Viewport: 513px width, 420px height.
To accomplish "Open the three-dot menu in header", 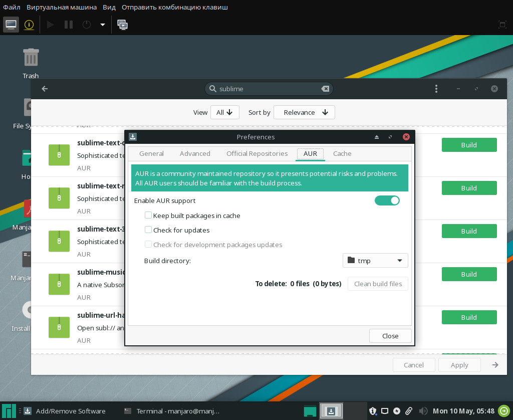I will 436,89.
